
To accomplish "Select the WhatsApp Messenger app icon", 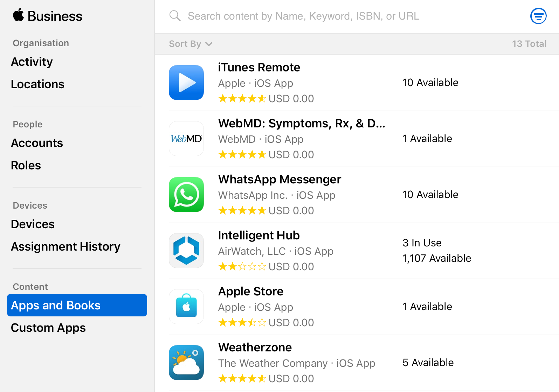I will coord(186,195).
